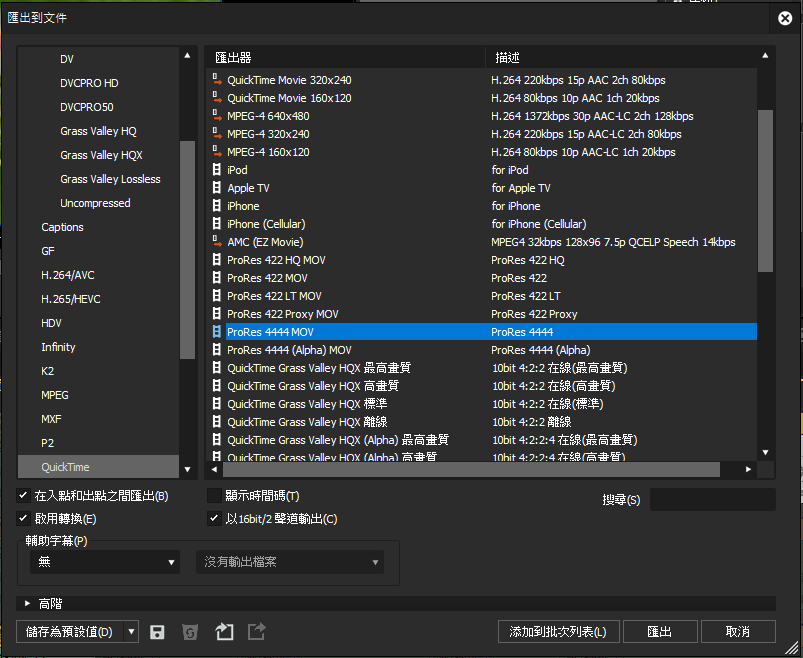Viewport: 803px width, 658px height.
Task: Click 取消 cancel button
Action: coord(738,632)
